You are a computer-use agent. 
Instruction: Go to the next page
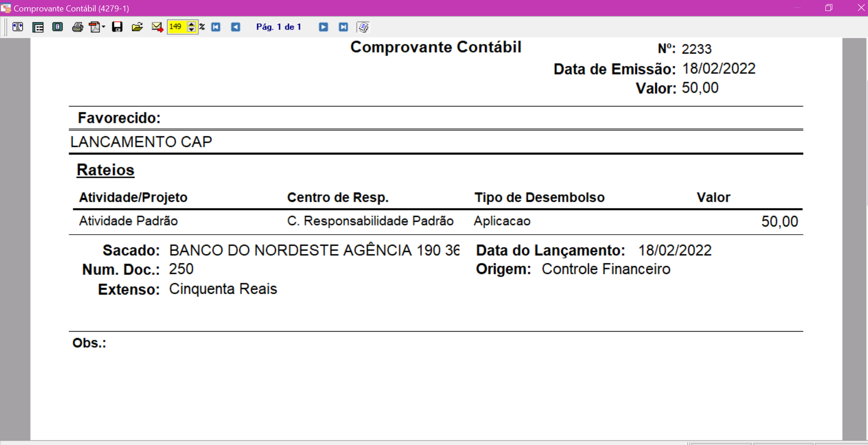click(x=323, y=27)
